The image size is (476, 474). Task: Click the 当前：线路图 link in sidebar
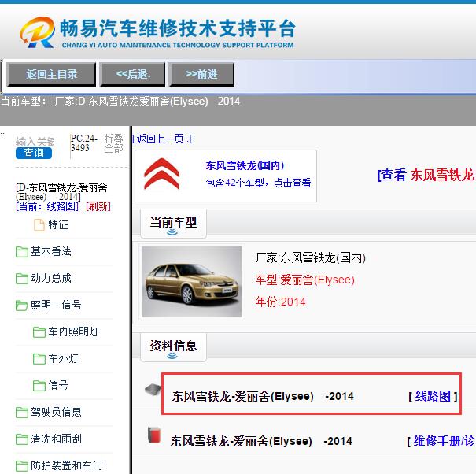(x=47, y=206)
